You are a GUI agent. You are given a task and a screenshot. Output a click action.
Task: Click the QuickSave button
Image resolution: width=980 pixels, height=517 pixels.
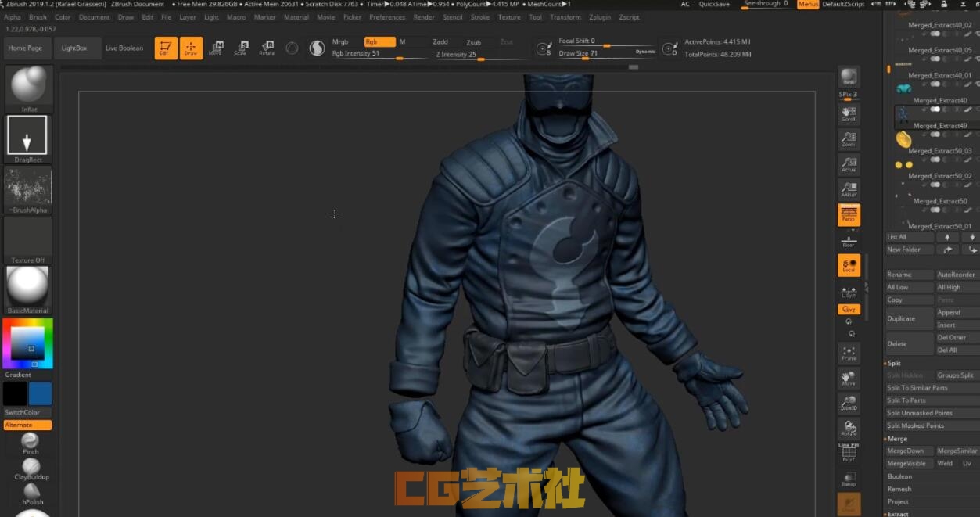click(714, 4)
